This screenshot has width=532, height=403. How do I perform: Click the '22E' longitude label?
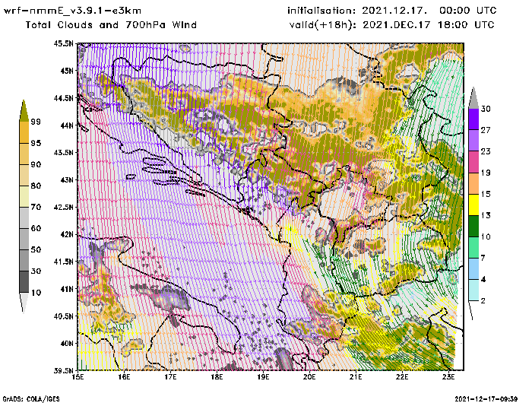(x=402, y=377)
